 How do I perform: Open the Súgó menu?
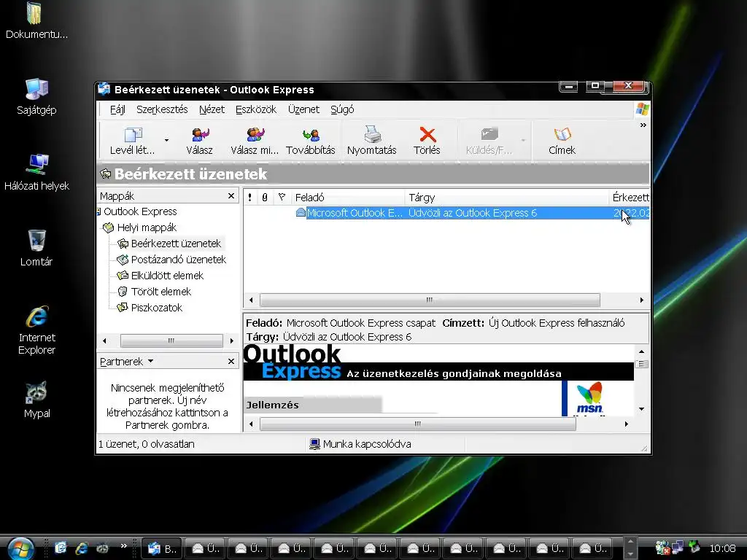point(342,109)
